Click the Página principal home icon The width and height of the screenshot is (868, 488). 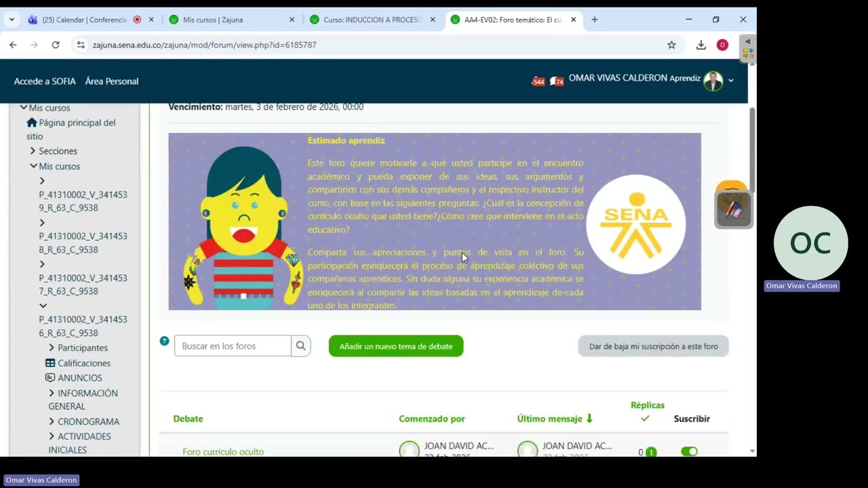click(x=32, y=123)
